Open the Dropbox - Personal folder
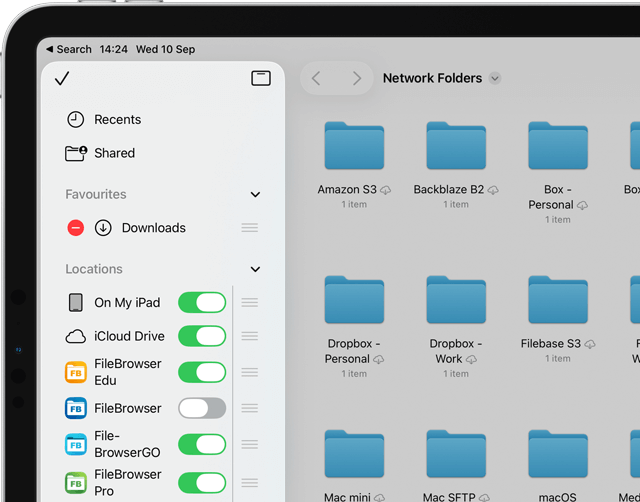This screenshot has height=502, width=640. (354, 301)
